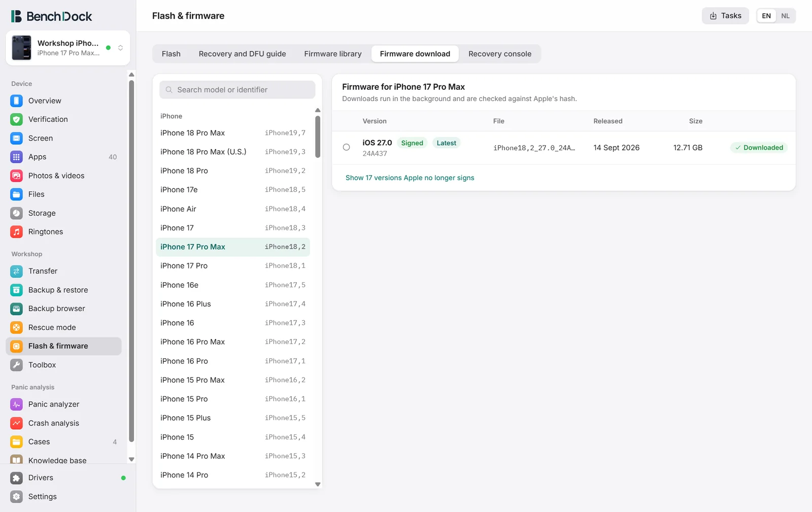Click the Files folder icon
This screenshot has width=812, height=512.
pyautogui.click(x=17, y=194)
